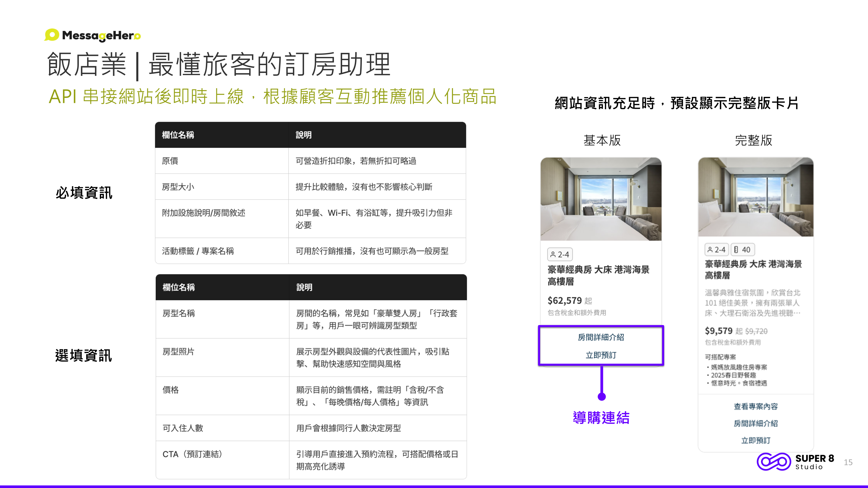Open 房間詳細介紹 on the full card
Screen dimensions: 868x488
tap(756, 423)
